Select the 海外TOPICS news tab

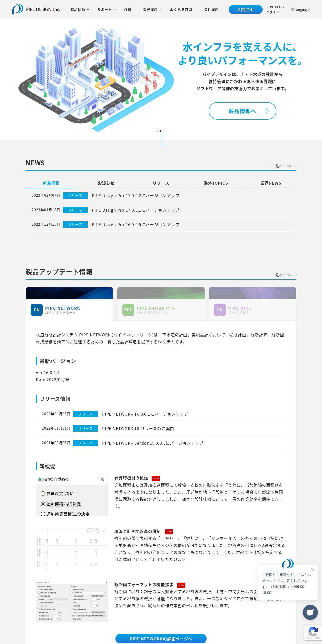click(x=216, y=183)
